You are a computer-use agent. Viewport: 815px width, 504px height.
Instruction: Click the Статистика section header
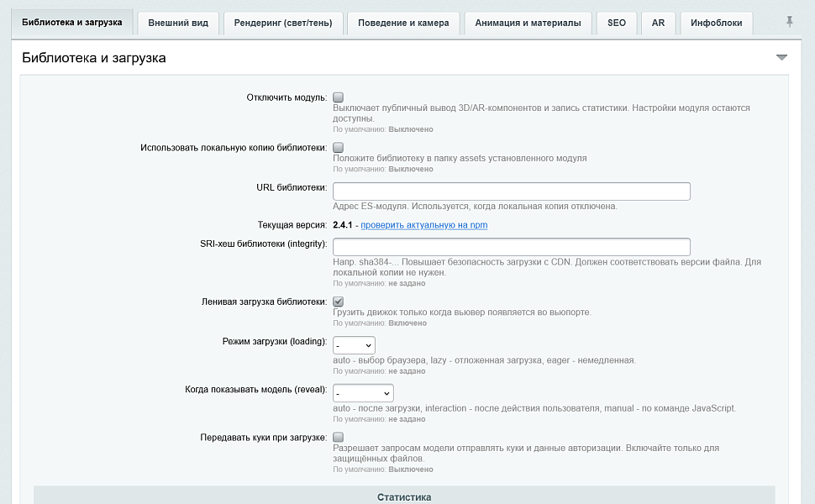[x=404, y=495]
